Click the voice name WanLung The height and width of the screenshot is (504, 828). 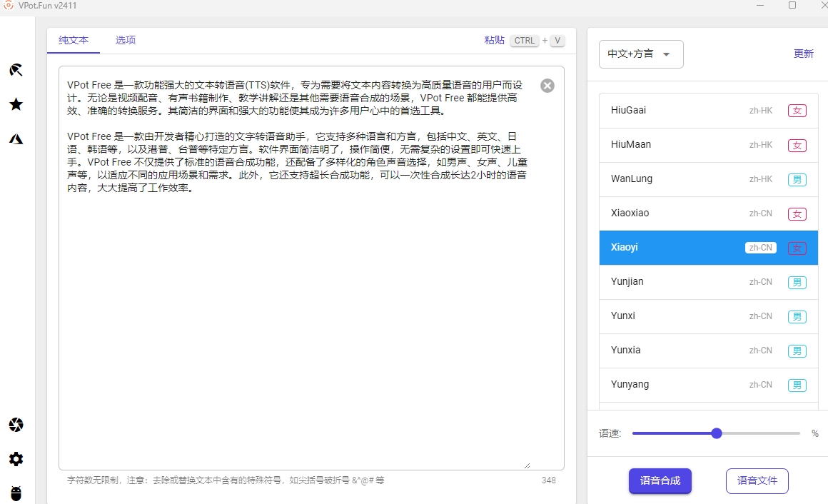click(x=632, y=178)
